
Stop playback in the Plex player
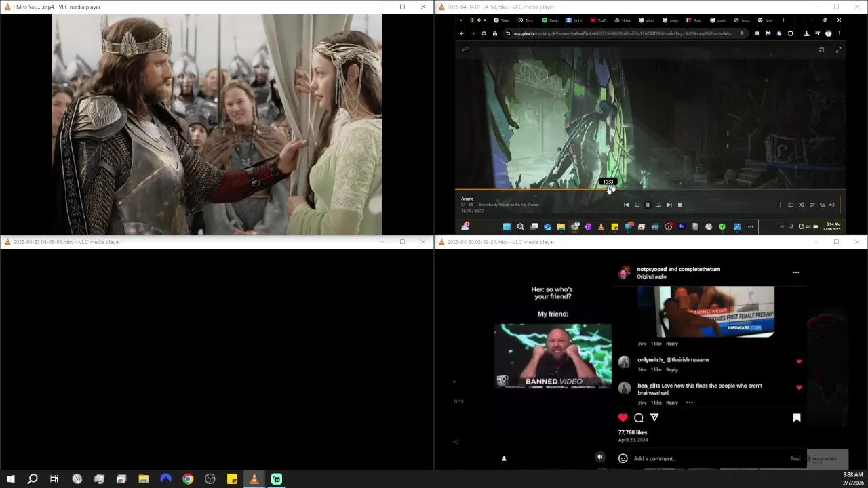pos(679,205)
